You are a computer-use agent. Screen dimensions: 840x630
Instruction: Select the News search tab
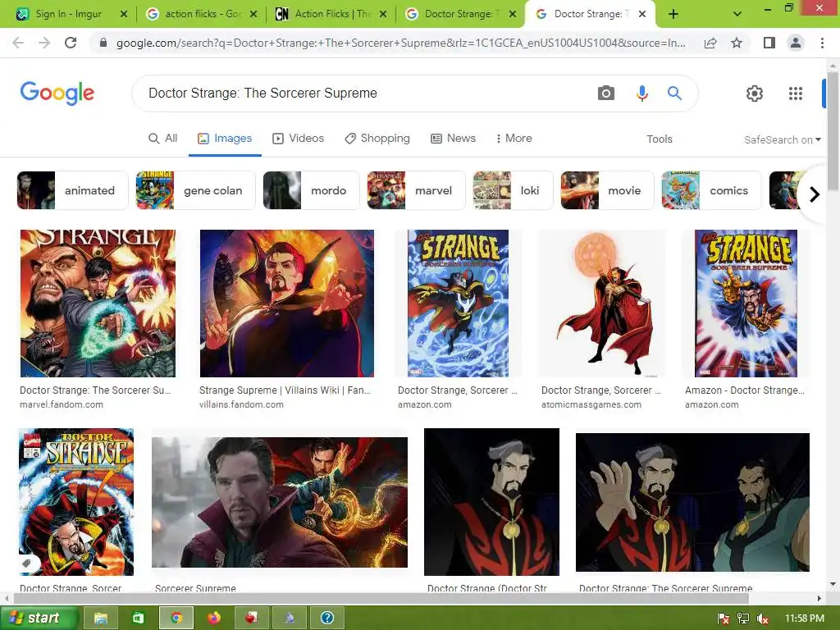(453, 138)
